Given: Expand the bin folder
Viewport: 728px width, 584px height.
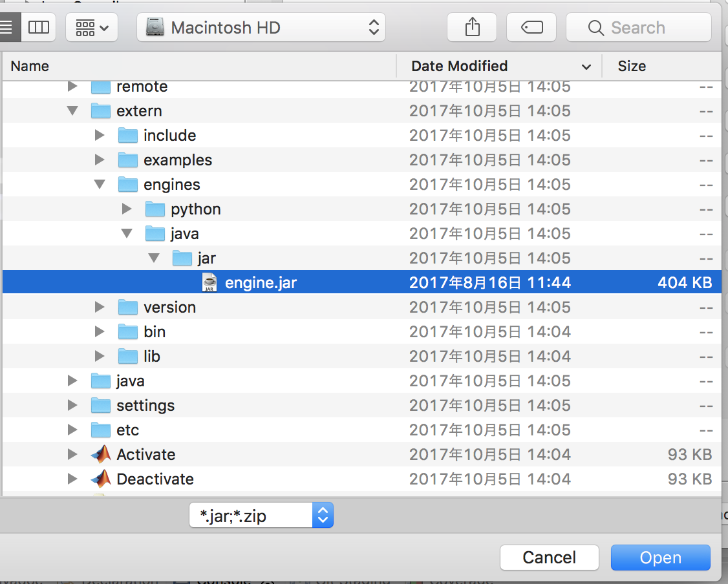Looking at the screenshot, I should click(x=100, y=331).
